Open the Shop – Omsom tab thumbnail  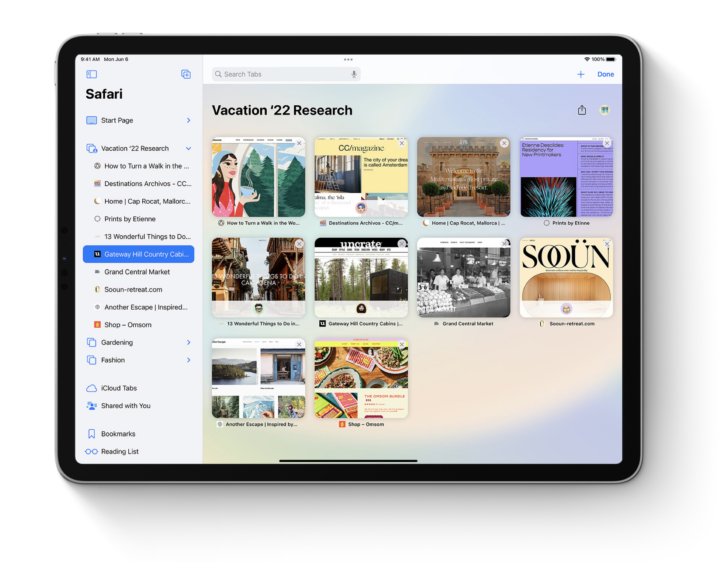click(x=361, y=378)
